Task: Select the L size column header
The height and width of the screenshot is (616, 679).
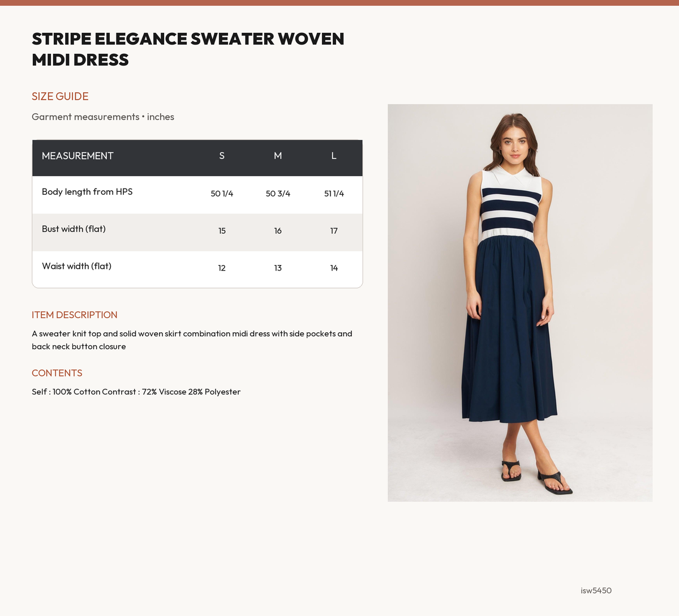Action: (x=334, y=156)
